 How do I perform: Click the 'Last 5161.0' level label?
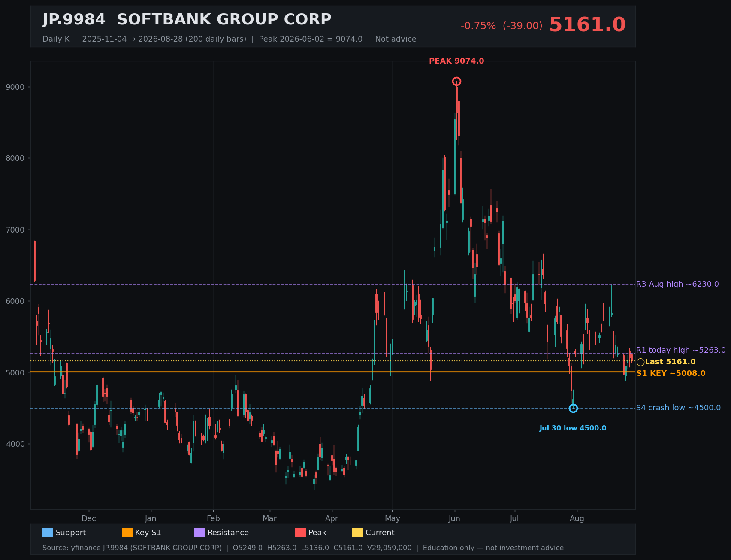coord(670,362)
